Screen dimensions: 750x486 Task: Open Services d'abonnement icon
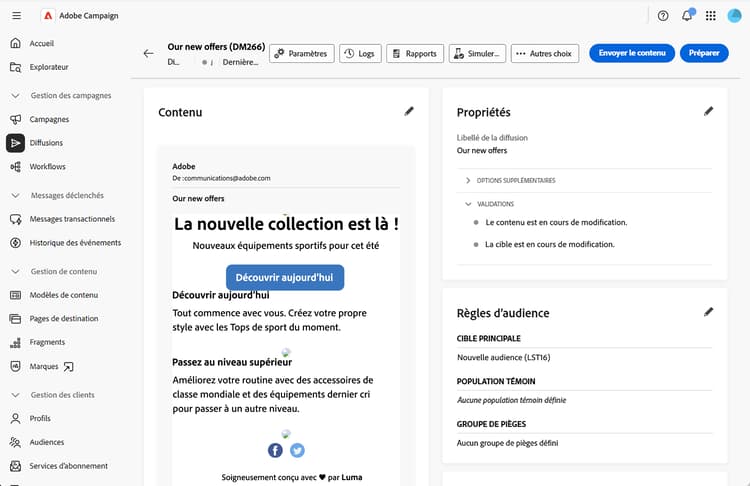coord(15,466)
